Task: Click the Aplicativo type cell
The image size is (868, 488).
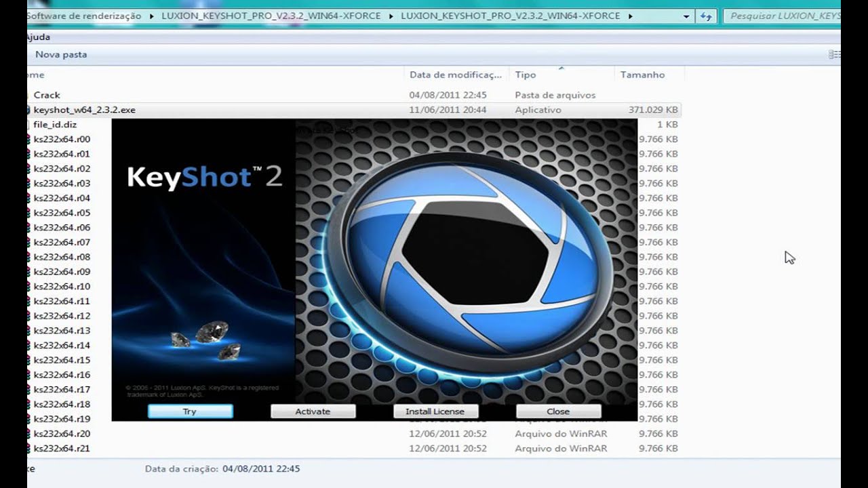Action: 538,110
